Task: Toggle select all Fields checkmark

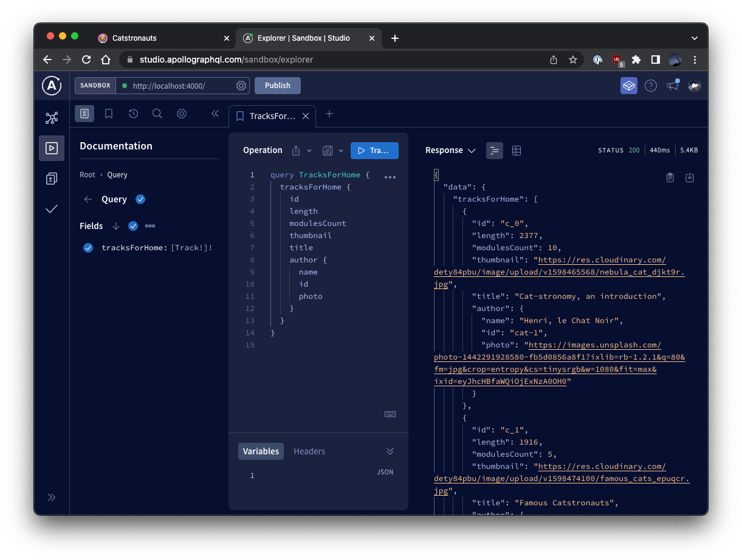Action: coord(133,226)
